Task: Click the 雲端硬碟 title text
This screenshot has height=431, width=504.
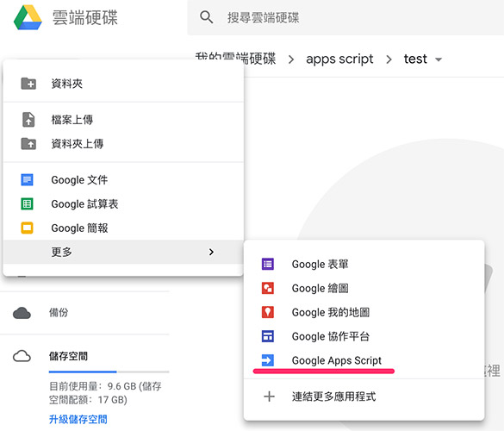Action: tap(85, 17)
